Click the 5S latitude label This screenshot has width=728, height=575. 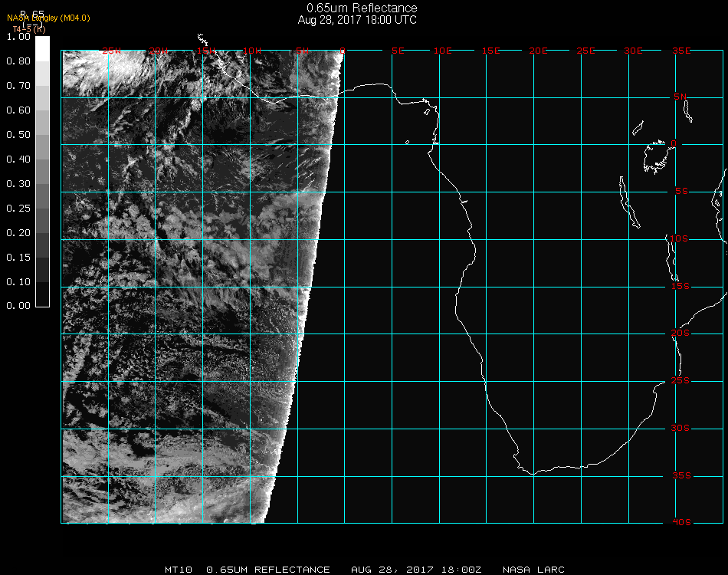pyautogui.click(x=681, y=192)
